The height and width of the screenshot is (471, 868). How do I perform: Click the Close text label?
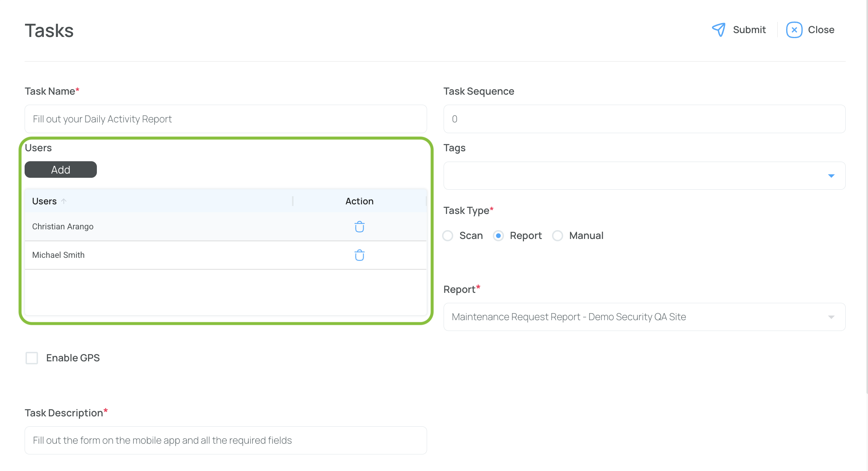click(821, 30)
